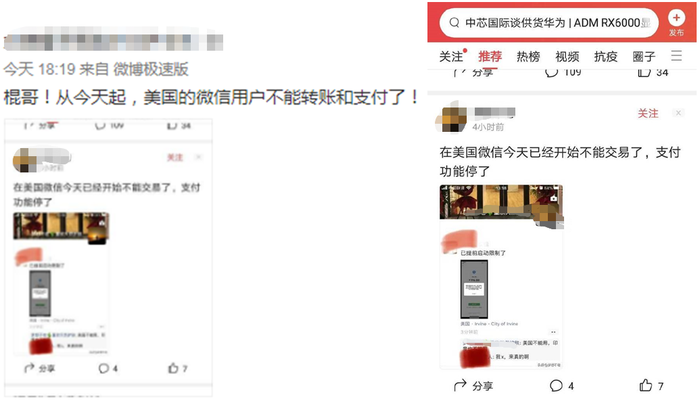Click the 微博极速版 source link
The image size is (700, 401).
[150, 69]
